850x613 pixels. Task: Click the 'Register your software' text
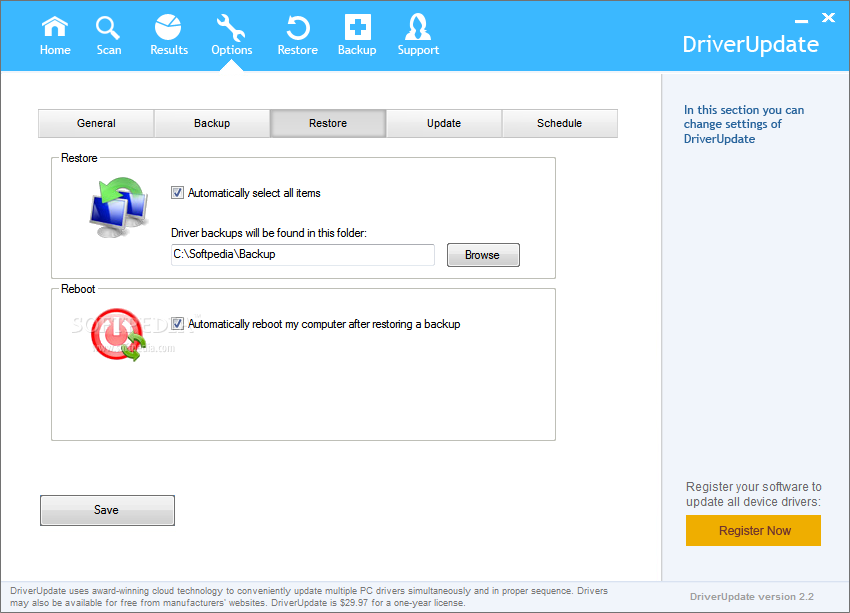click(754, 494)
